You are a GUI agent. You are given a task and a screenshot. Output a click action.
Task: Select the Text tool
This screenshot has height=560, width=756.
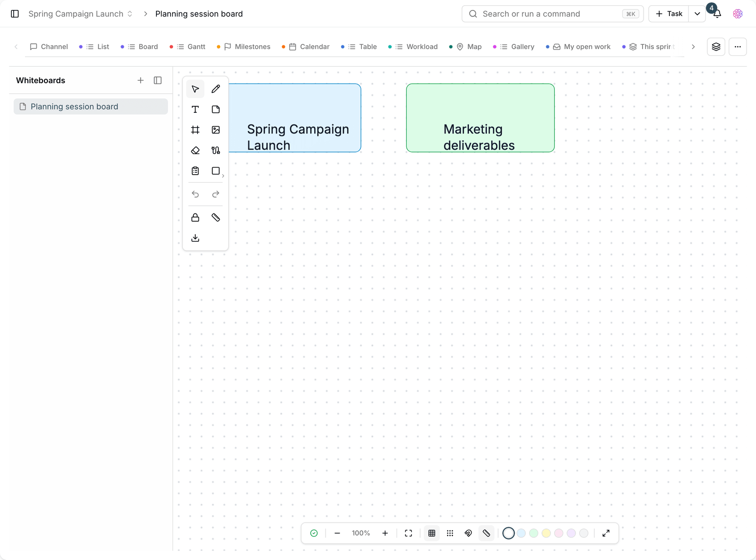point(195,110)
